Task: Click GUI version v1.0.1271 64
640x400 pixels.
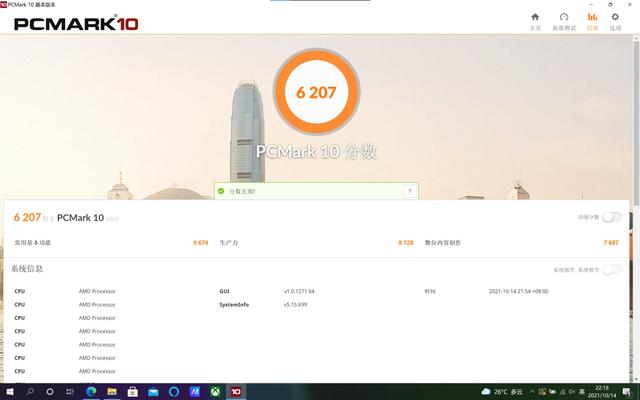Action: (299, 291)
